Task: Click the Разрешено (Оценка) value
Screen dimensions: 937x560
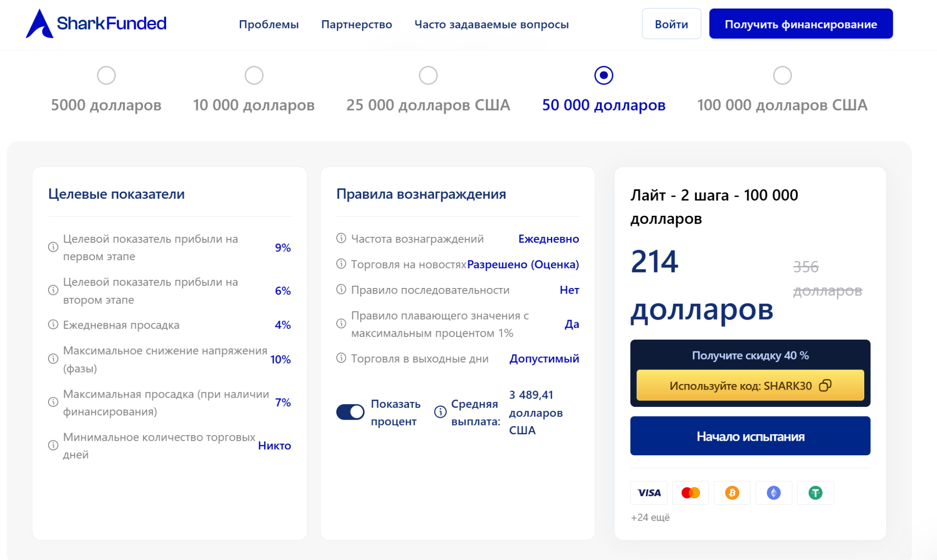Action: tap(523, 264)
